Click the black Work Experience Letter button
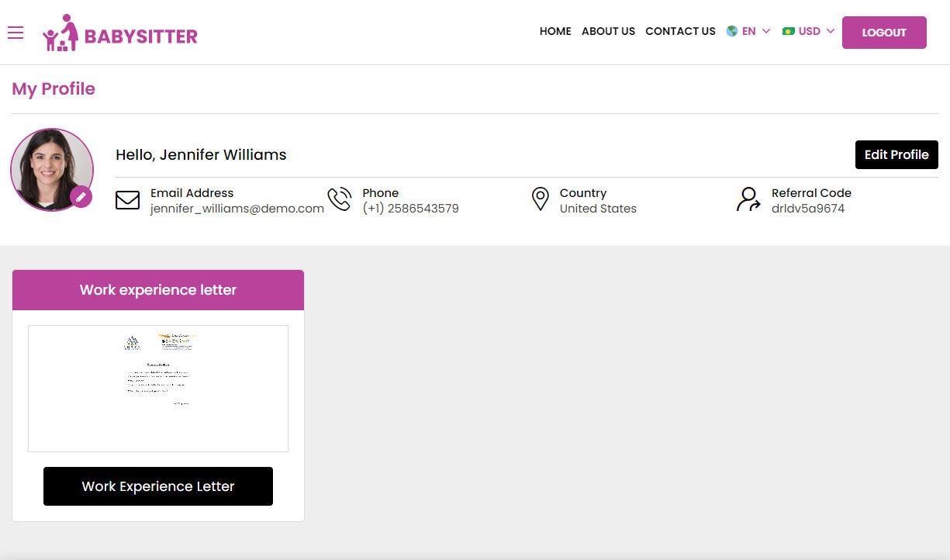 point(158,486)
